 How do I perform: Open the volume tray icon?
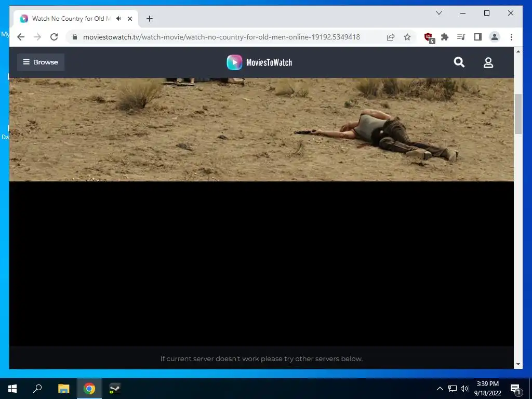pos(464,389)
